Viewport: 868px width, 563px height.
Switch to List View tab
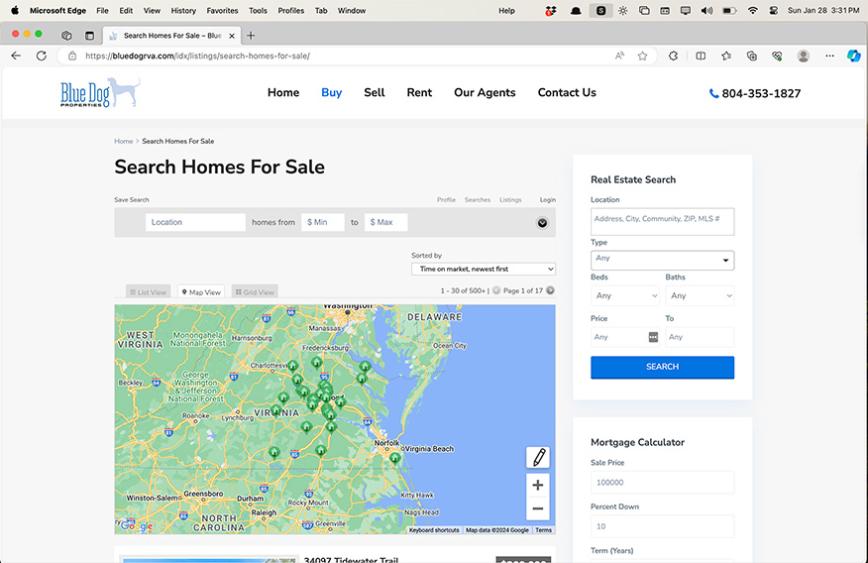click(x=148, y=292)
